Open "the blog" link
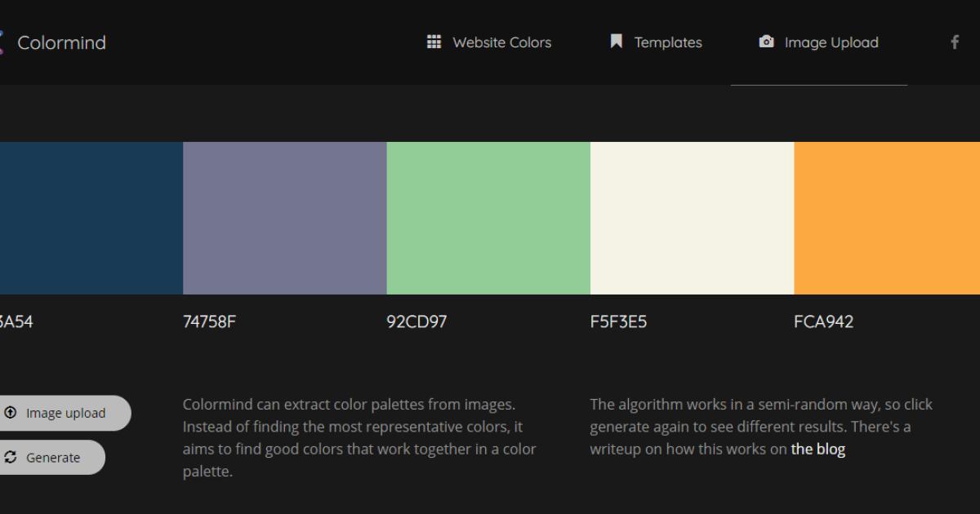The height and width of the screenshot is (514, 980). point(817,449)
